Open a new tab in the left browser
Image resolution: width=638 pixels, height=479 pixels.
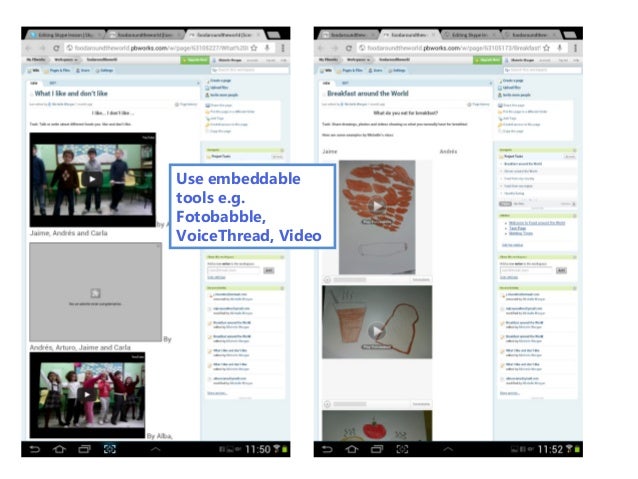[274, 35]
